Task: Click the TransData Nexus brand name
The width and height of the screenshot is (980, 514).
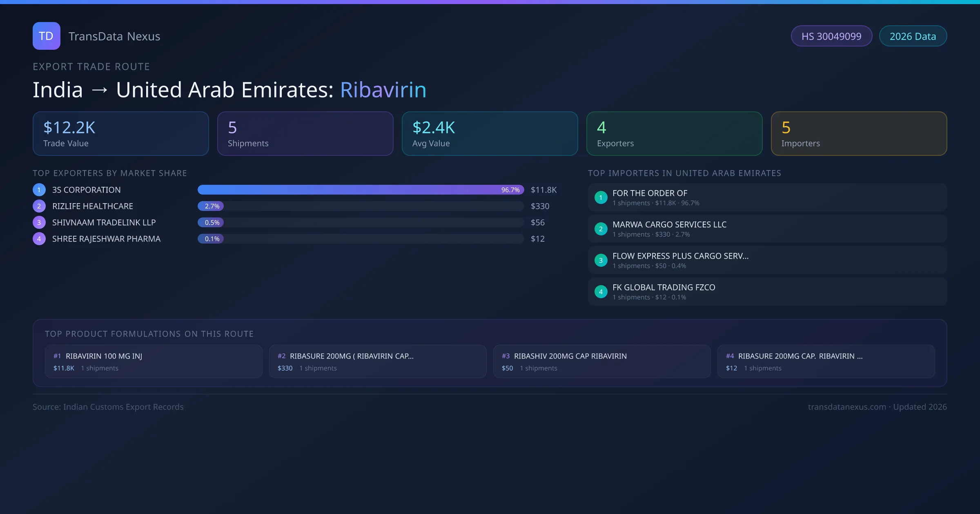Action: point(114,36)
